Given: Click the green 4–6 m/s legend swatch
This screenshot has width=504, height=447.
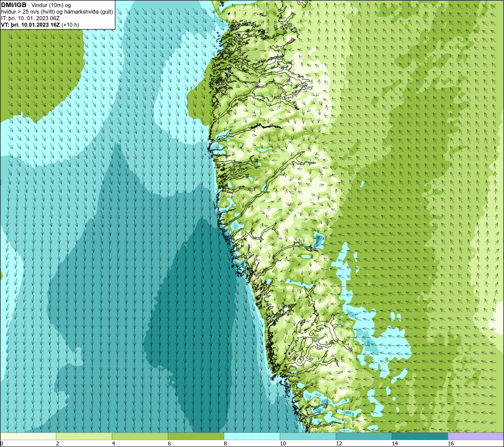Looking at the screenshot, I should click(140, 436).
